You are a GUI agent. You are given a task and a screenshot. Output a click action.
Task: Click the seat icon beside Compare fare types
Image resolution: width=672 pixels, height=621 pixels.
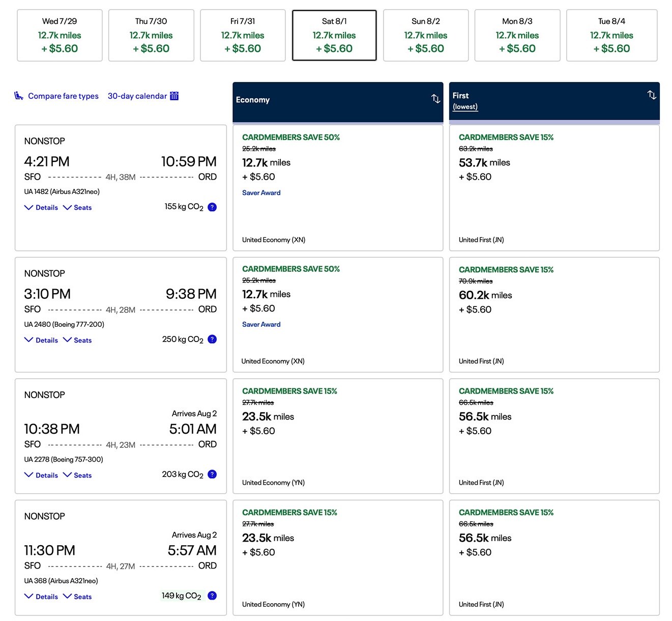coord(19,96)
